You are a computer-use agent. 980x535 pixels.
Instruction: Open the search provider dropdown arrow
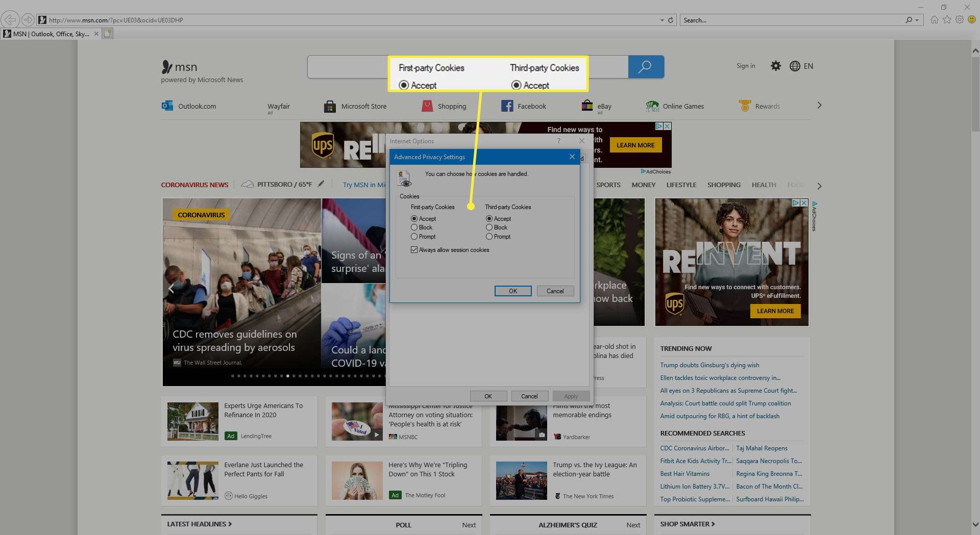pos(917,20)
